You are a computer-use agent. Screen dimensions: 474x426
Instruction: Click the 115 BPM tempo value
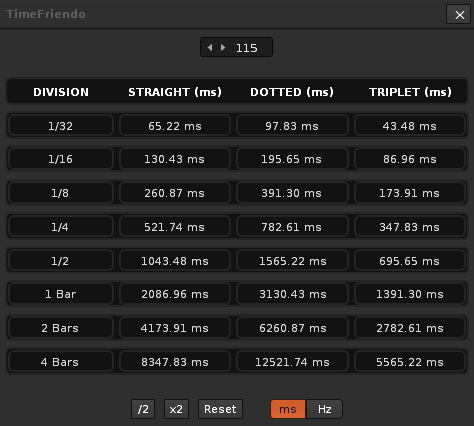tap(247, 48)
